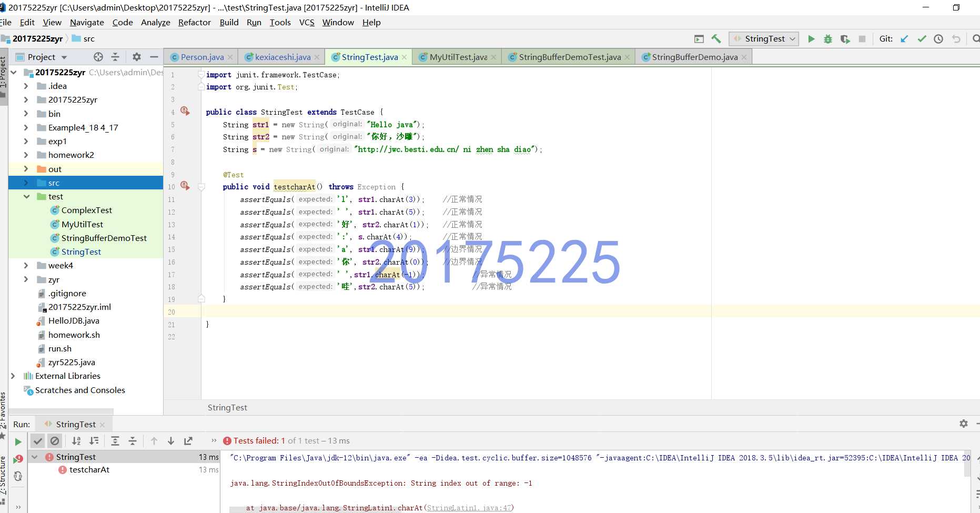This screenshot has height=513, width=980.
Task: Open Project panel settings gear
Action: click(x=137, y=57)
